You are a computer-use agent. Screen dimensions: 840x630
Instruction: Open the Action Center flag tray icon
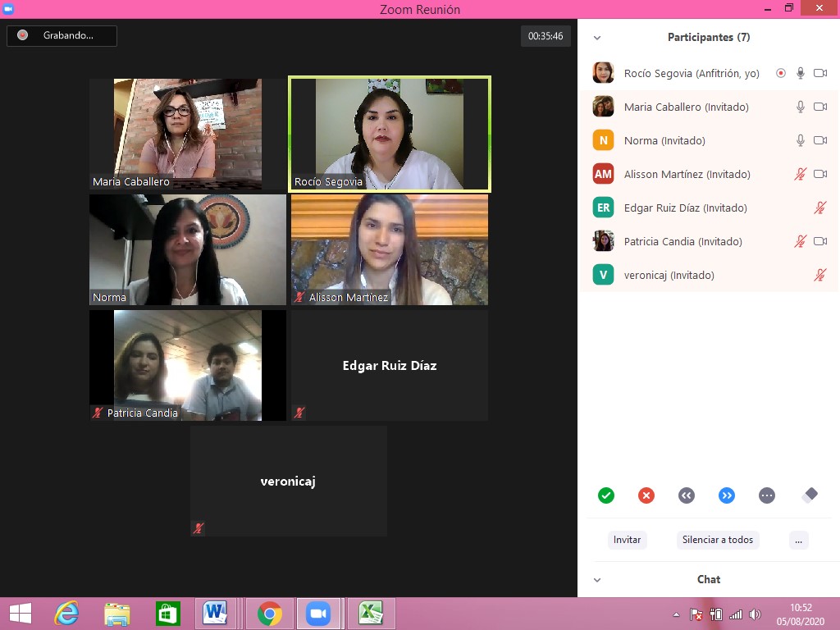696,614
